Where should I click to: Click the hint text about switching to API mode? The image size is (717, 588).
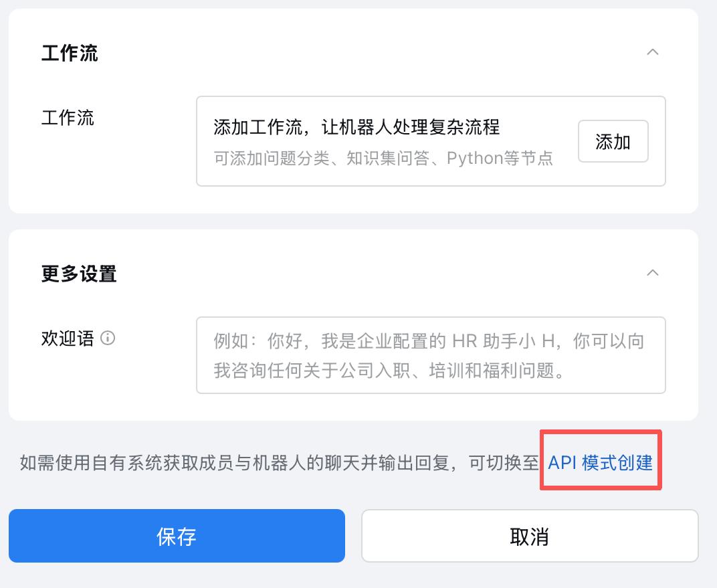[x=274, y=461]
